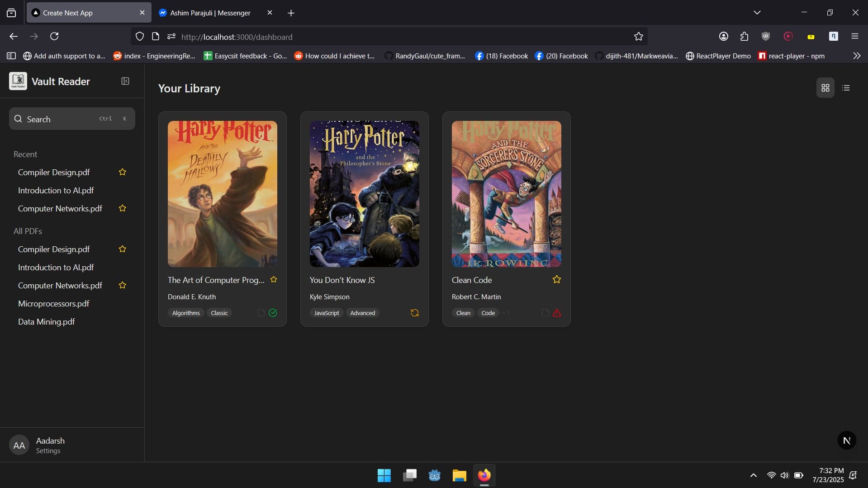Open the Next.js dev tools indicator
Image resolution: width=868 pixels, height=488 pixels.
[847, 440]
